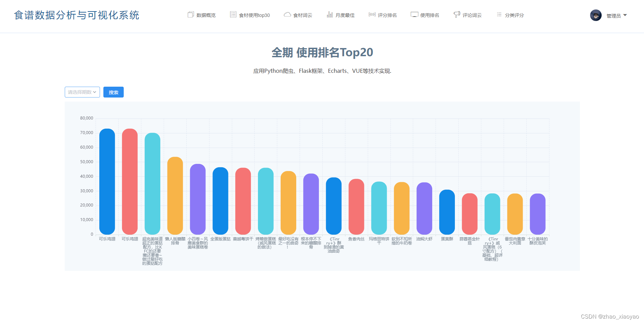Open the 食材使用top30 menu item

250,15
